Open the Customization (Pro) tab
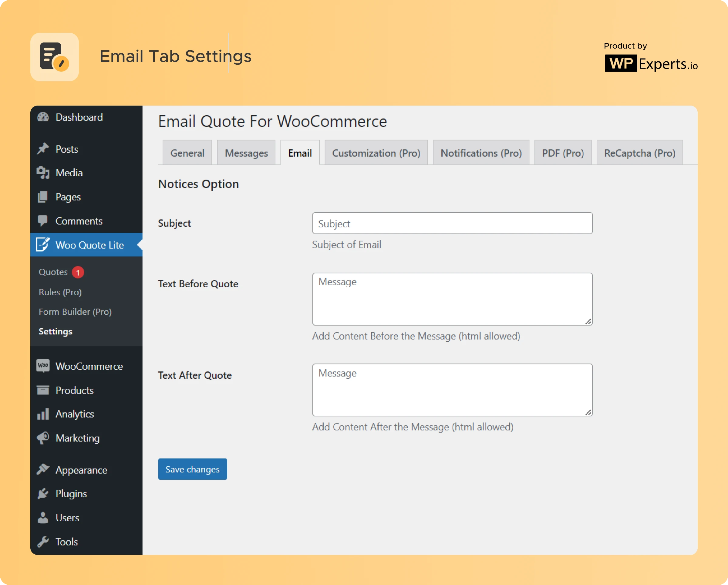The width and height of the screenshot is (728, 585). pos(376,153)
